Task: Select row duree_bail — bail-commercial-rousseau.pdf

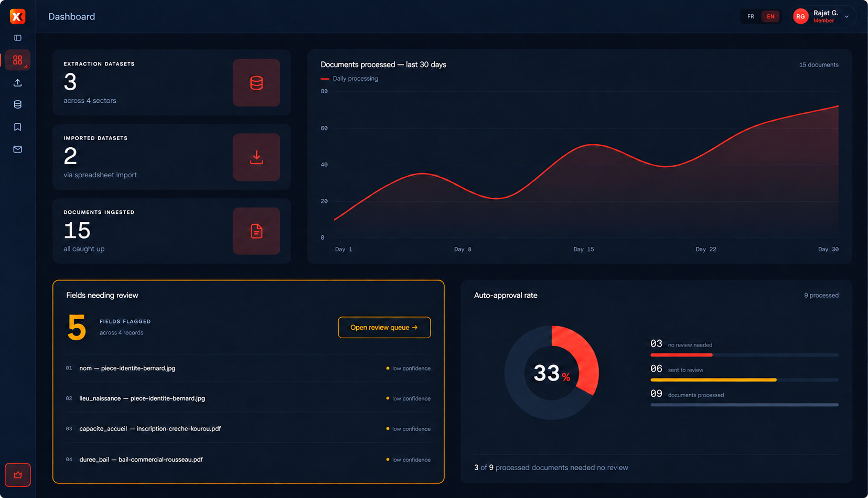Action: tap(248, 460)
